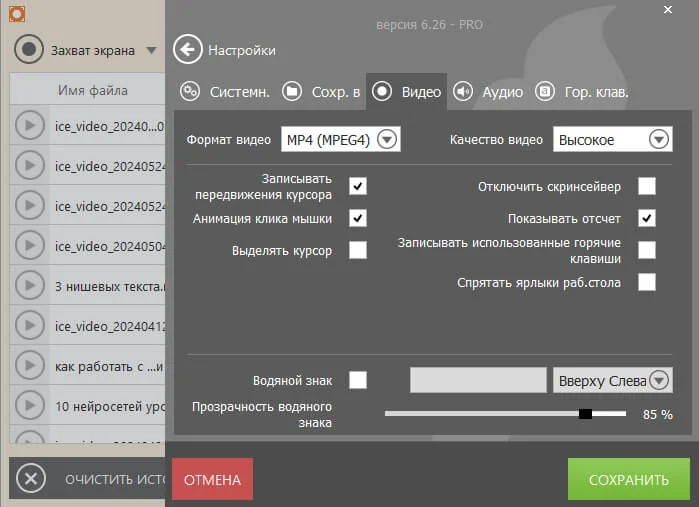Image resolution: width=699 pixels, height=507 pixels.
Task: Click the Аудио speaker icon
Action: (x=463, y=92)
